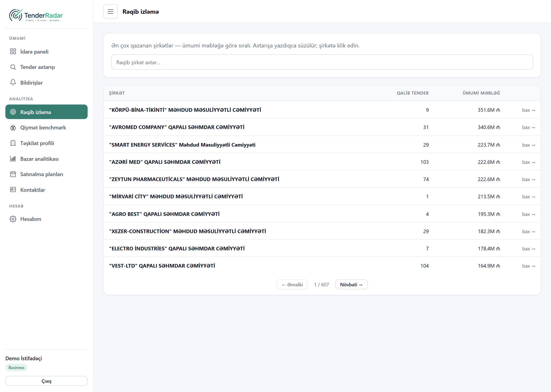Open bax link for MİRVARİ CİTY
551x392 pixels.
(x=529, y=197)
